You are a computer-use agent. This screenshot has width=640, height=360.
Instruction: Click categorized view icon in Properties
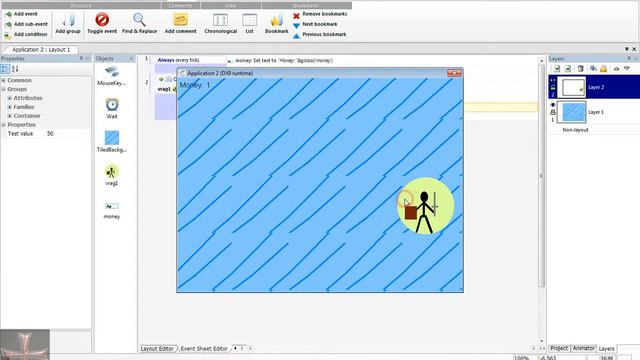click(5, 69)
